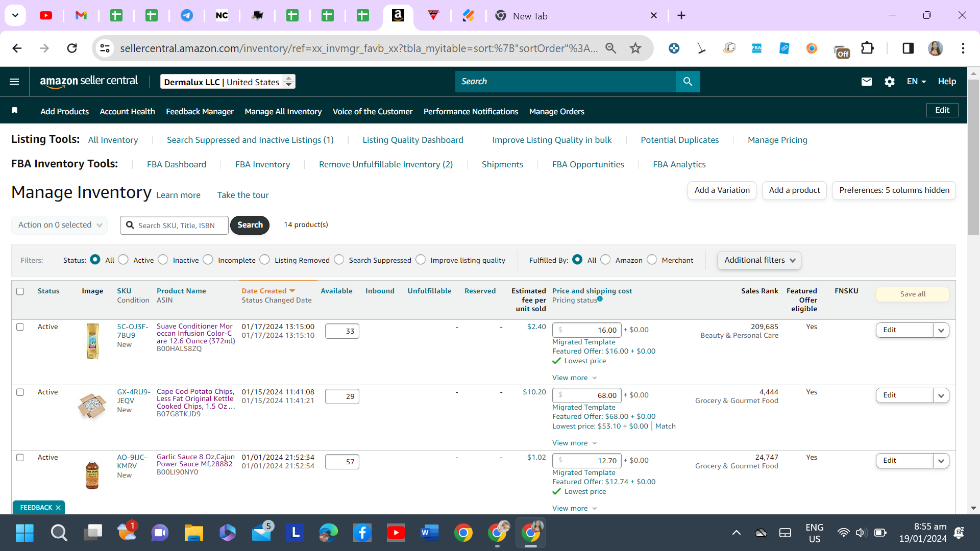Click the Amazon Seller Central logo
The image size is (980, 551).
(89, 82)
